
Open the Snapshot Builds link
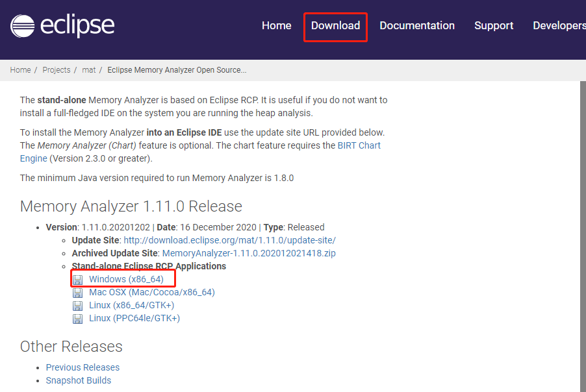point(79,380)
